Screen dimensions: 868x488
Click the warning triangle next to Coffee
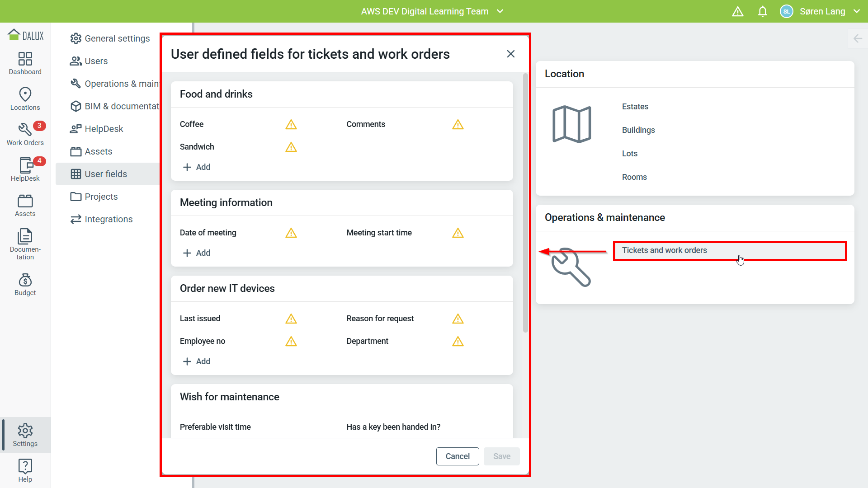pyautogui.click(x=291, y=124)
